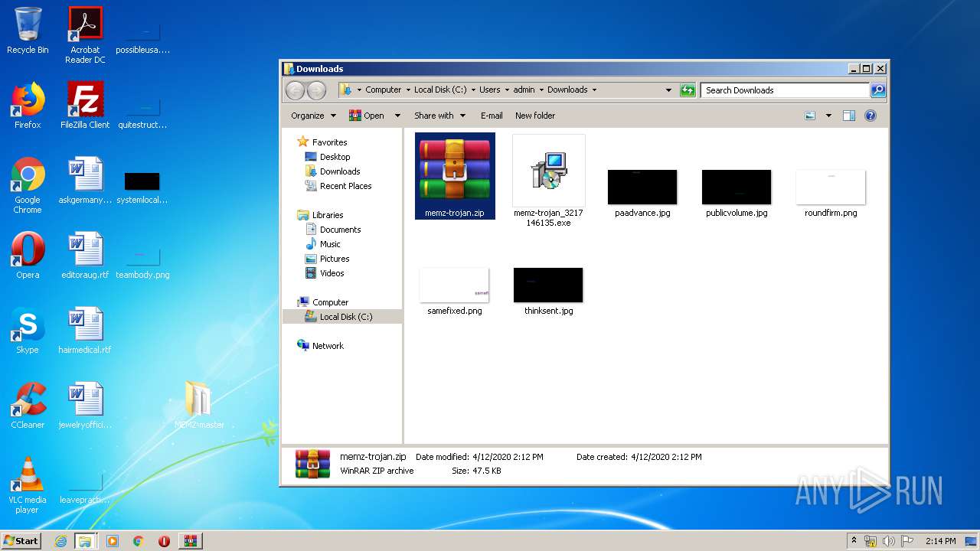Open the address bar history dropdown
Screen dimensions: 980x551
669,90
